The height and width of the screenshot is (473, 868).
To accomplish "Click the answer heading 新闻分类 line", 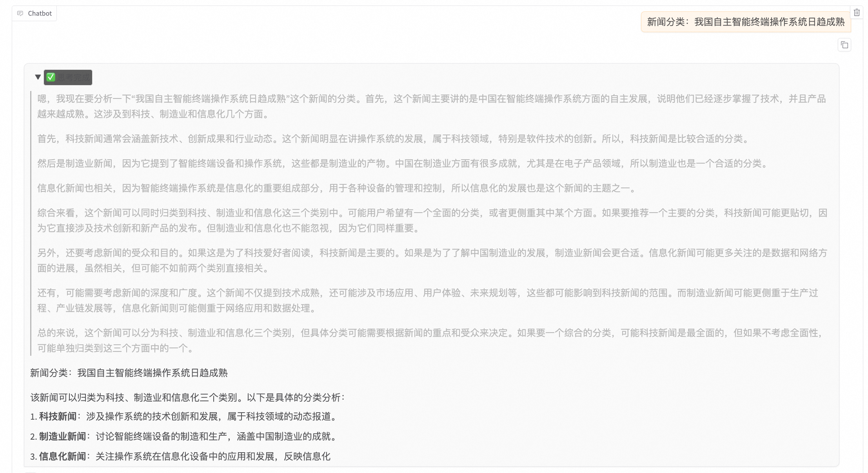I will pos(129,373).
